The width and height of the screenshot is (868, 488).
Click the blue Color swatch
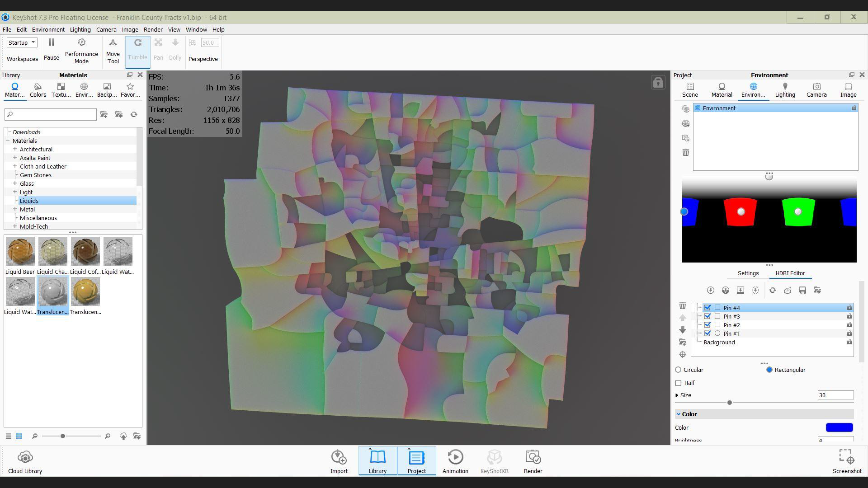tap(839, 427)
